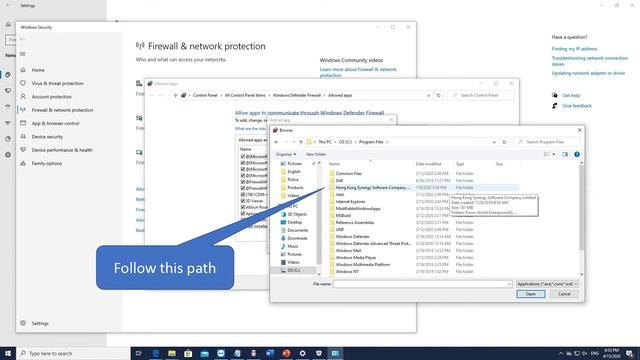Open Help in the Browse dialog toolbar

coord(577,154)
